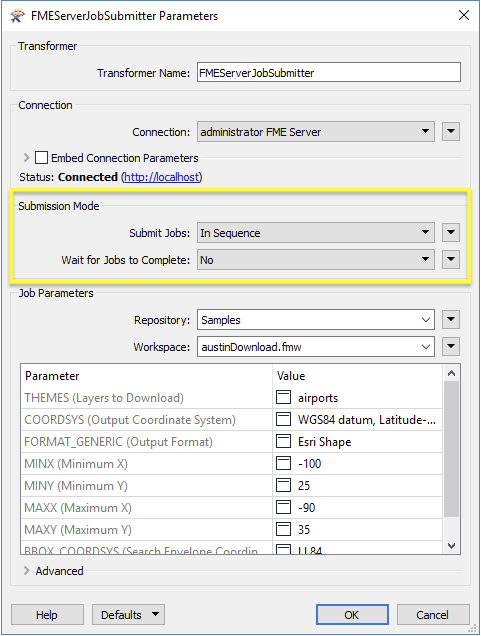Screen dimensions: 481x636
Task: Open the Repository combo box
Action: pos(316,320)
